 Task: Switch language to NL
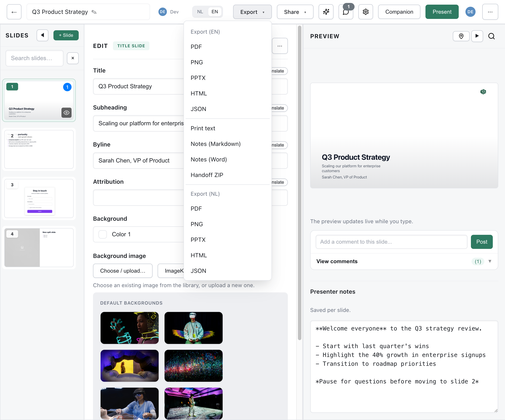point(200,12)
